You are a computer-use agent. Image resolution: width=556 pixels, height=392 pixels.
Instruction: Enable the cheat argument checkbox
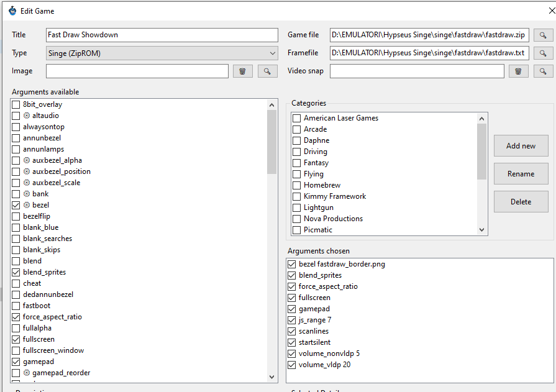[x=16, y=283]
